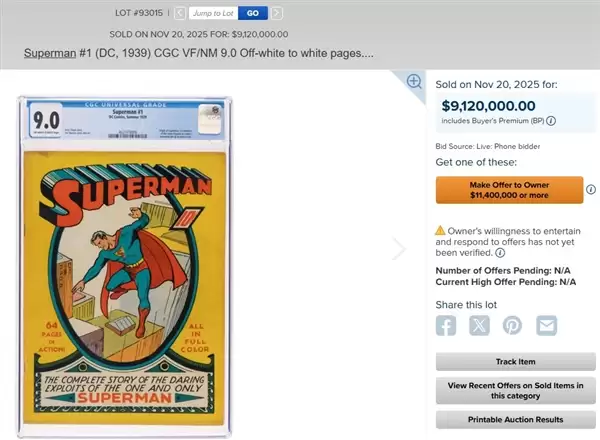Screen dimensions: 600x440
Task: Open info icon after 'been verified'
Action: (x=500, y=253)
